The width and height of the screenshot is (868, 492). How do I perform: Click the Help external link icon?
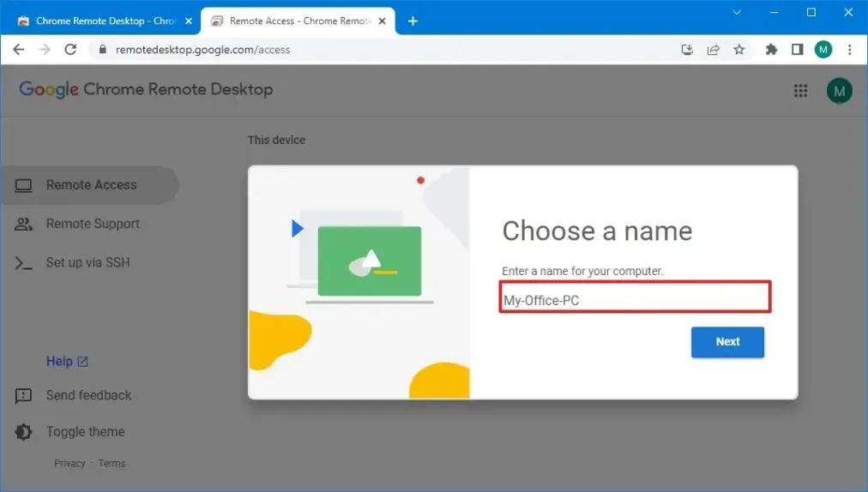(82, 362)
